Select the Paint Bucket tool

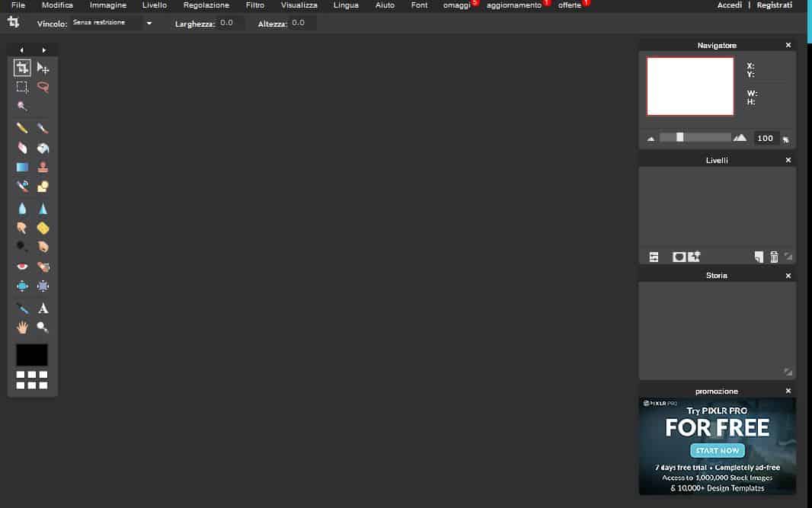tap(43, 147)
